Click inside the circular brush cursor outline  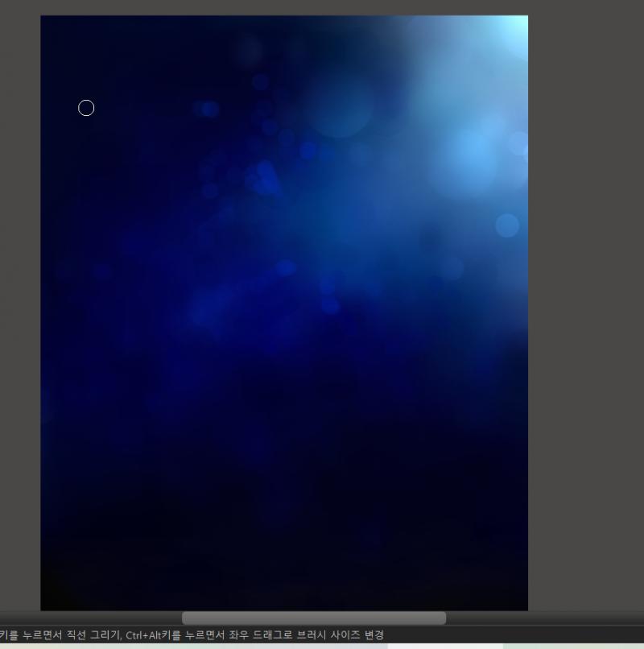(86, 108)
